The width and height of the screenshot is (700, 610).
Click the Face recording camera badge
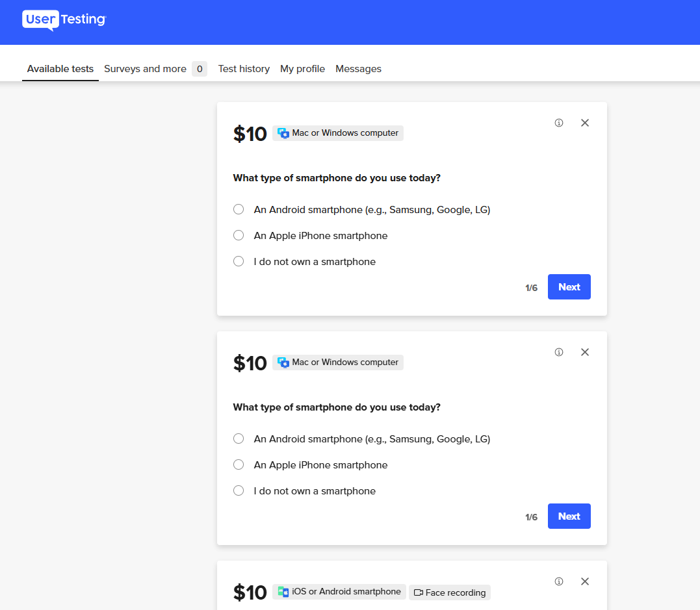tap(450, 592)
